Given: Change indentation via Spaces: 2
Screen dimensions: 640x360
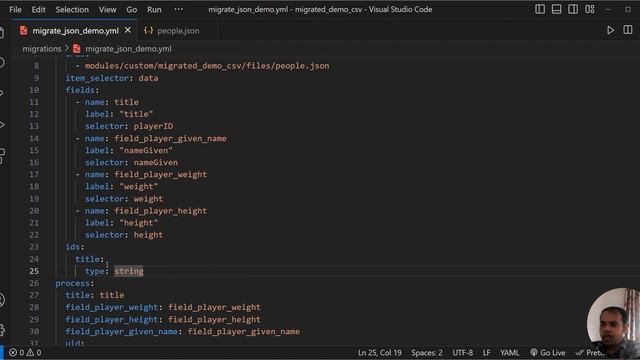Looking at the screenshot, I should (427, 353).
